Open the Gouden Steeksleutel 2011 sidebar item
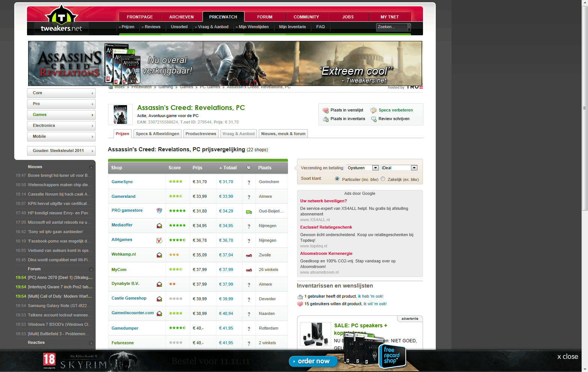The image size is (588, 372). (61, 151)
